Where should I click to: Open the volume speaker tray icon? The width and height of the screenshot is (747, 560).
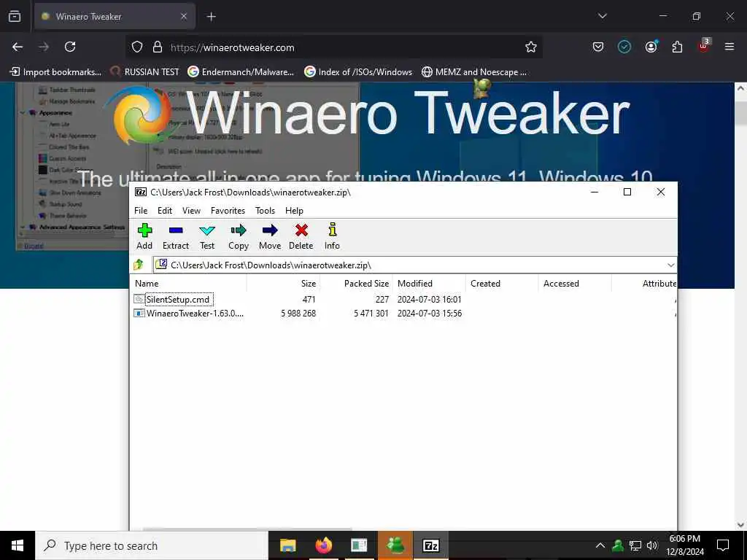652,545
